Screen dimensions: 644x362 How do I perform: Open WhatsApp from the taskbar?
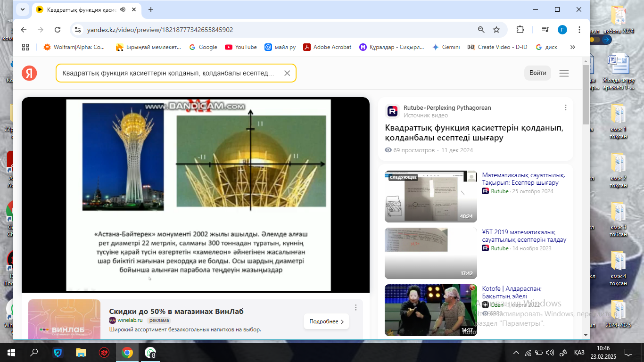click(150, 352)
